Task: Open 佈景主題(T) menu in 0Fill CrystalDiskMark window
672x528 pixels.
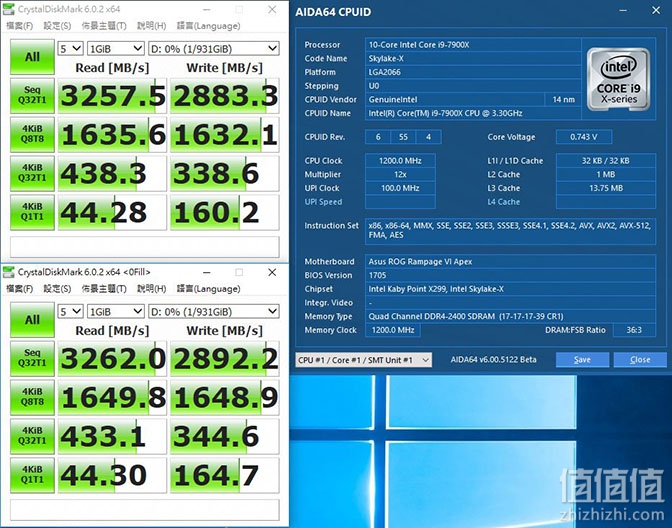Action: point(104,288)
